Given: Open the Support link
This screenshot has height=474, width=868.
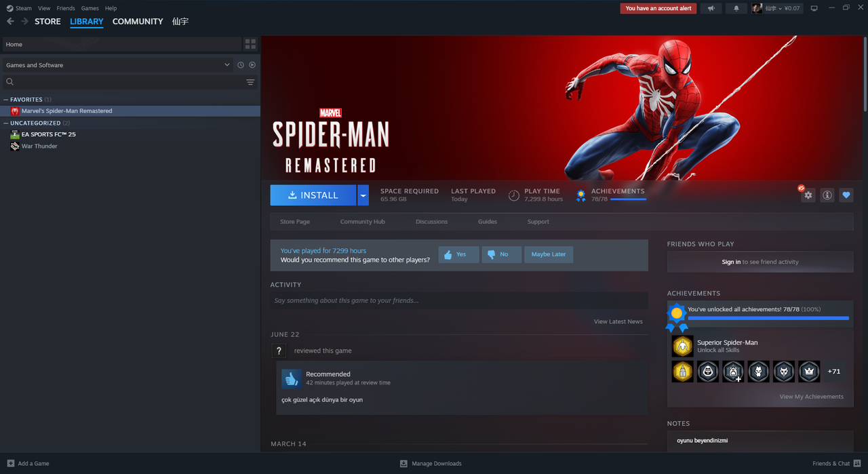Looking at the screenshot, I should [x=538, y=222].
